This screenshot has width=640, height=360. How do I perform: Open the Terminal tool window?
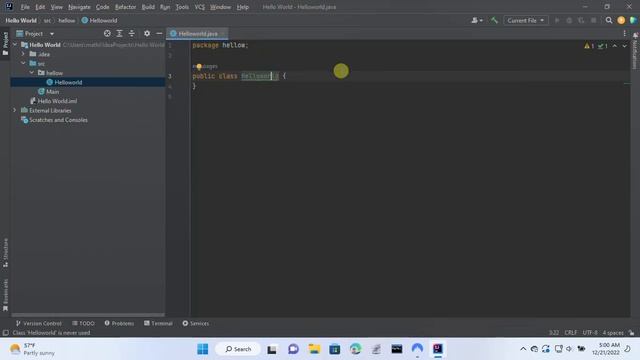[x=158, y=323]
